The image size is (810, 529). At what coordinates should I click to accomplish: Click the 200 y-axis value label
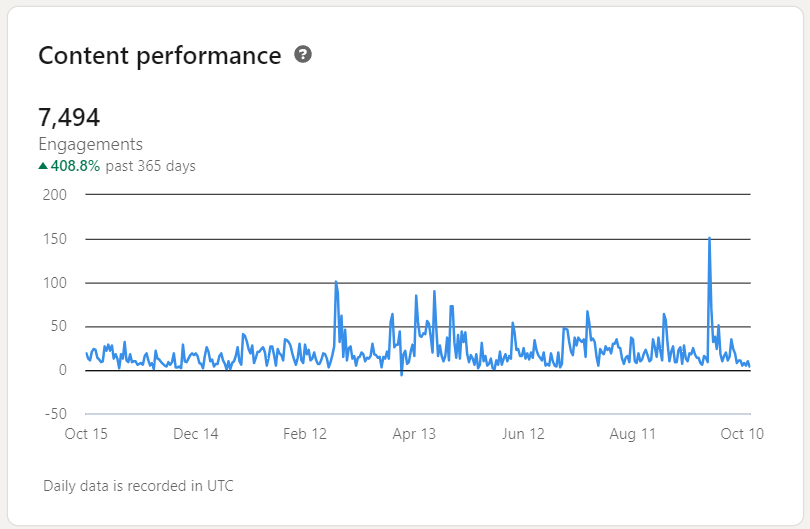55,195
